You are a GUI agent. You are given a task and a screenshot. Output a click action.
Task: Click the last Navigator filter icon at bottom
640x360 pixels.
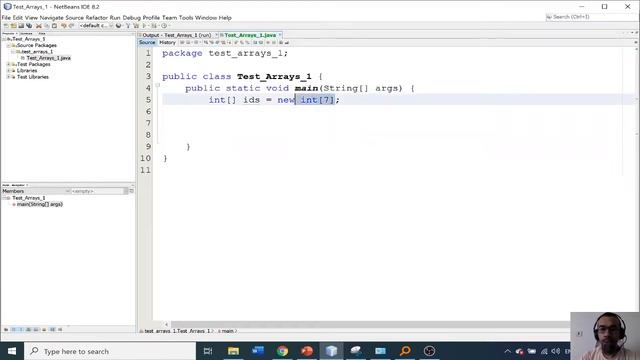point(60,329)
